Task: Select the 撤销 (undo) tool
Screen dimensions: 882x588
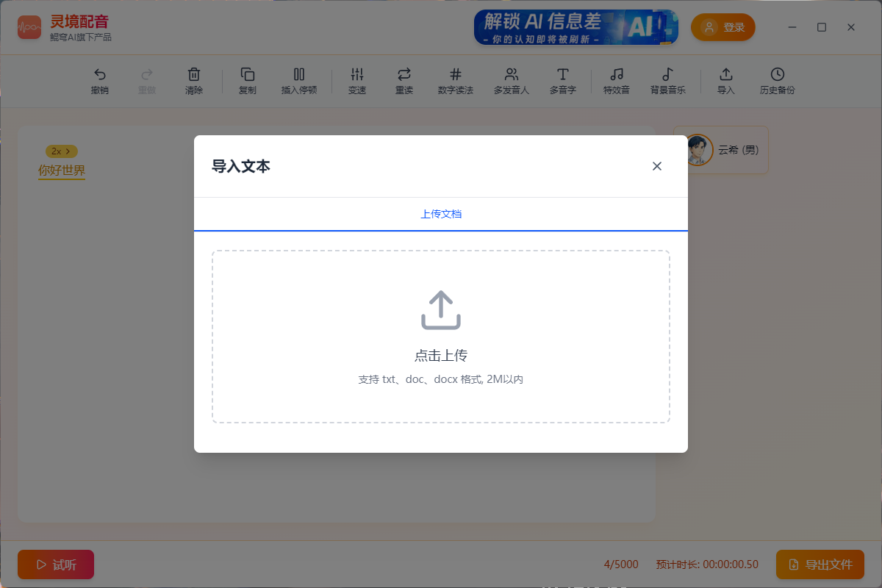Action: tap(100, 81)
